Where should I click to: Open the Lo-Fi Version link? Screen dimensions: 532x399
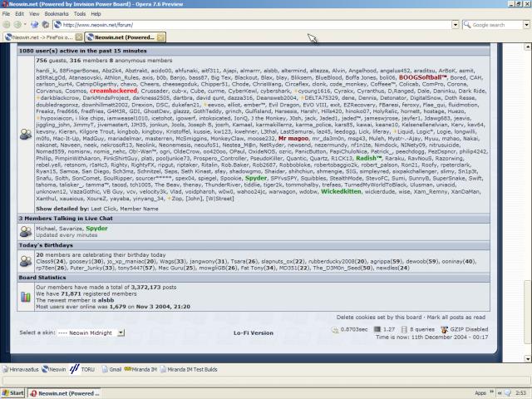click(x=253, y=332)
